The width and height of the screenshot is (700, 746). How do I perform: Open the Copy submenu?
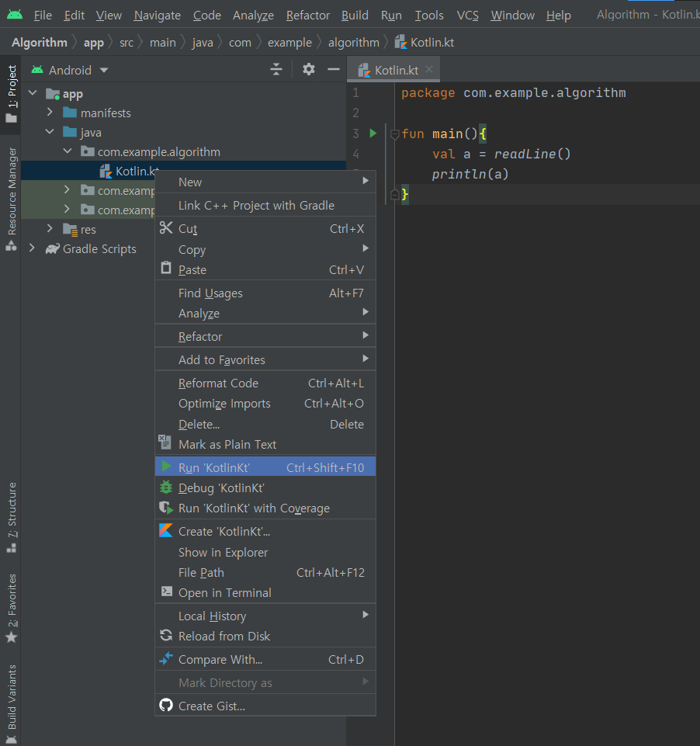pyautogui.click(x=265, y=249)
